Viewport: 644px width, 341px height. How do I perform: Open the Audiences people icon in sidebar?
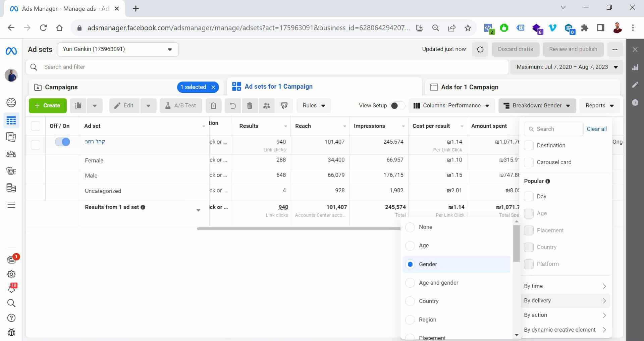coord(11,154)
